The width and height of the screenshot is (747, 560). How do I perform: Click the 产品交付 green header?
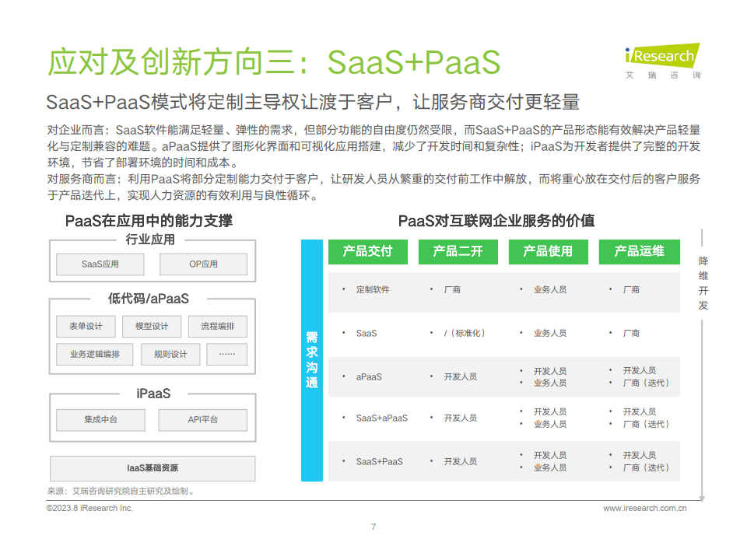[368, 251]
